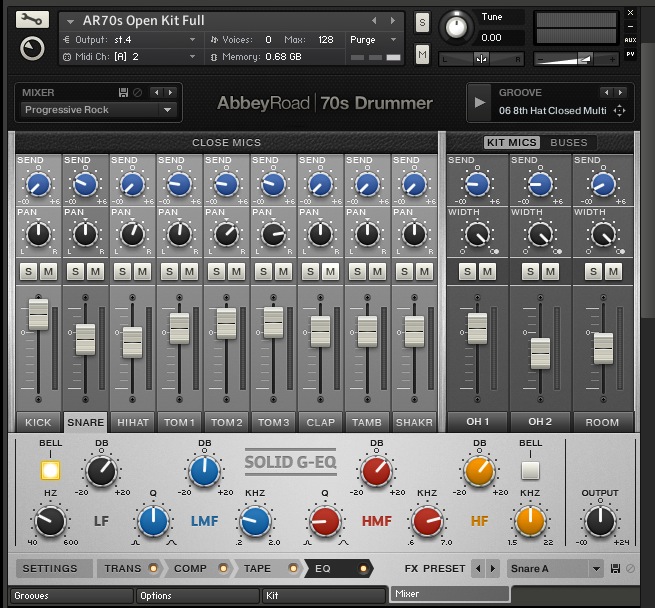Solo the KICK channel
The image size is (655, 608).
[28, 272]
